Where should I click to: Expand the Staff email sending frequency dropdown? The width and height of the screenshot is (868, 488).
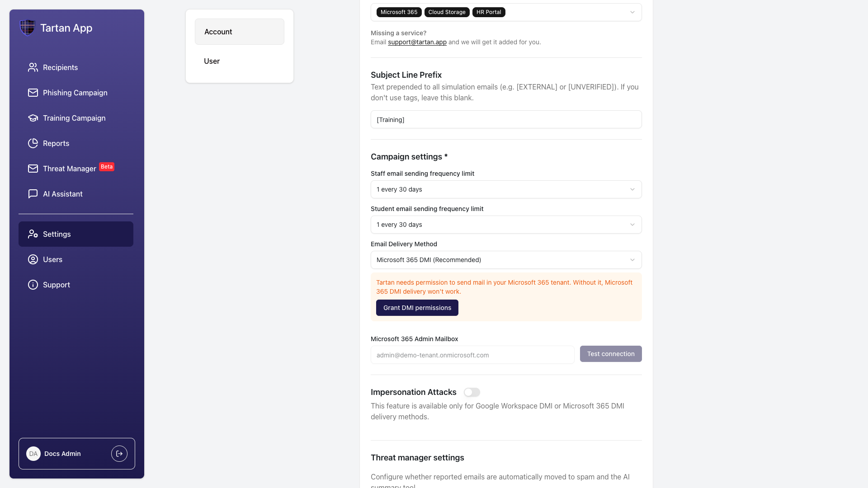506,189
